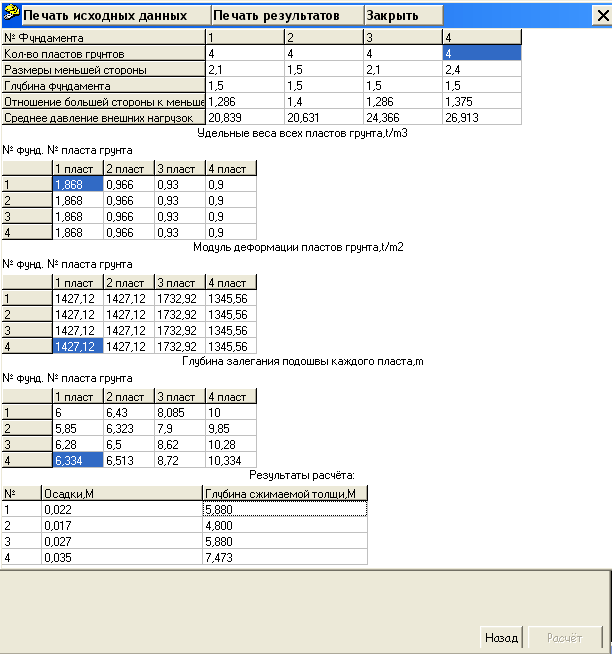Select depth cell 10,334

tap(231, 460)
